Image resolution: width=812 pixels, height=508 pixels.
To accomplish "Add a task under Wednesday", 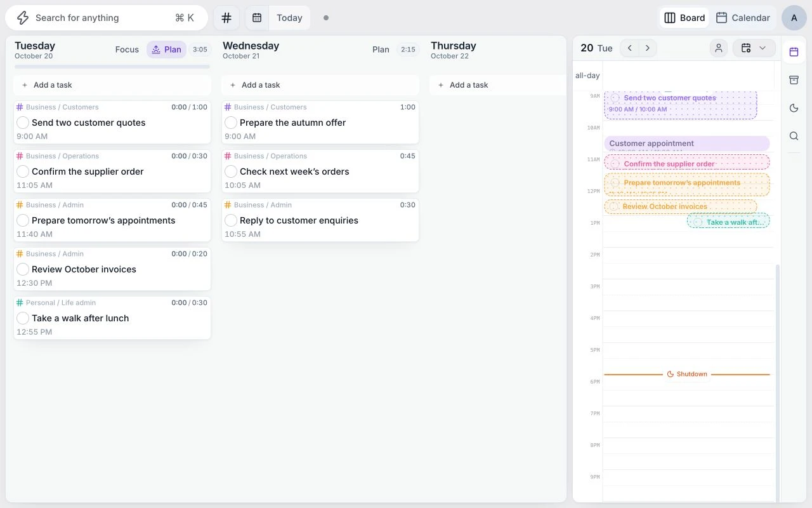I will 320,85.
